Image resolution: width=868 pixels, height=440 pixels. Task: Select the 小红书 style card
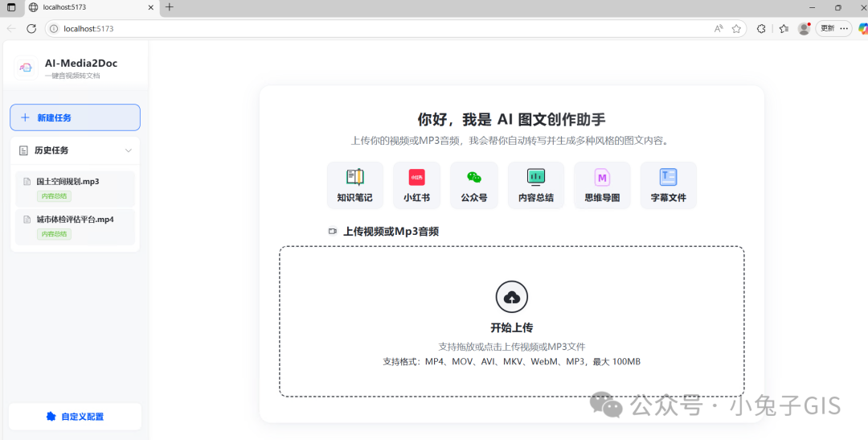coord(417,186)
